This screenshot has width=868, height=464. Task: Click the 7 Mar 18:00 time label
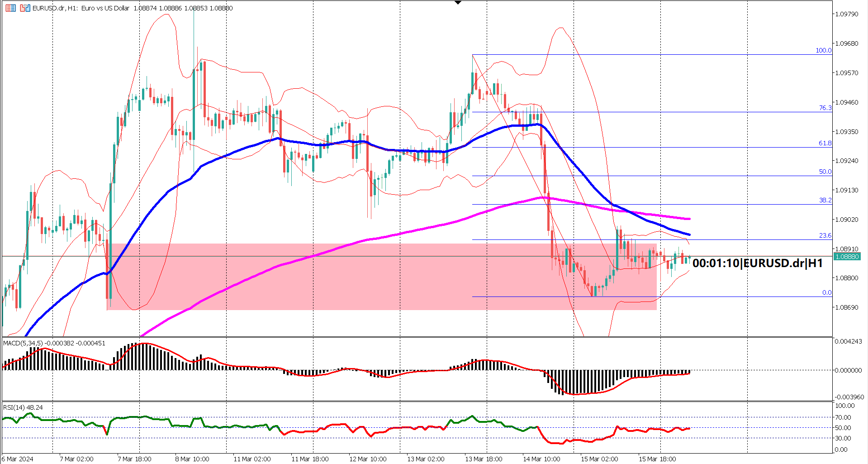pos(134,459)
